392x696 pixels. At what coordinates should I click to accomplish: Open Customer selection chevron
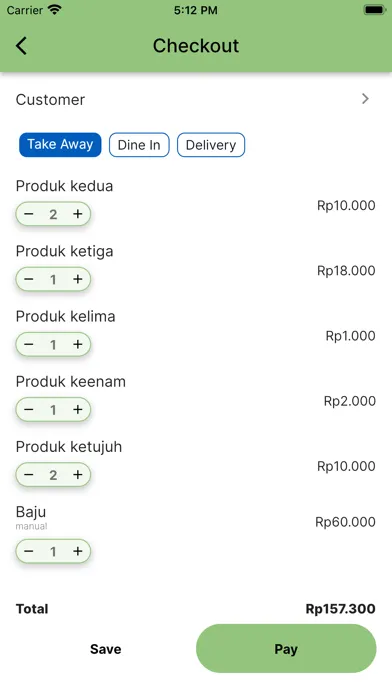(365, 99)
